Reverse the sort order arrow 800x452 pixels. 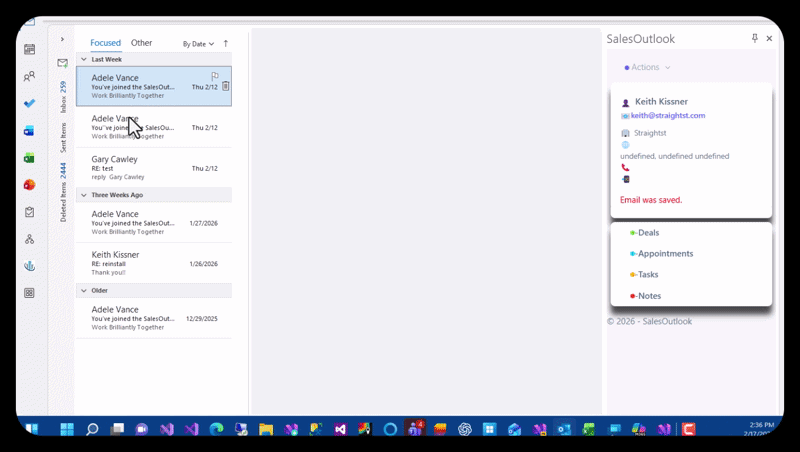tap(226, 43)
